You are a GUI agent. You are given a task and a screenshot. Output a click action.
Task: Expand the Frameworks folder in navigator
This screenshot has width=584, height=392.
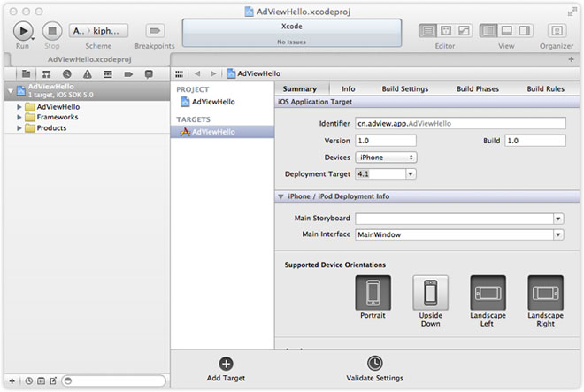click(x=20, y=117)
